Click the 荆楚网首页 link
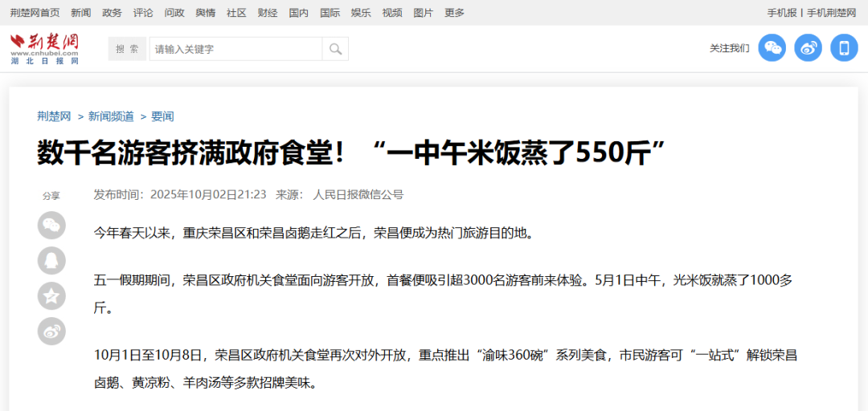Image resolution: width=868 pixels, height=411 pixels. tap(35, 13)
